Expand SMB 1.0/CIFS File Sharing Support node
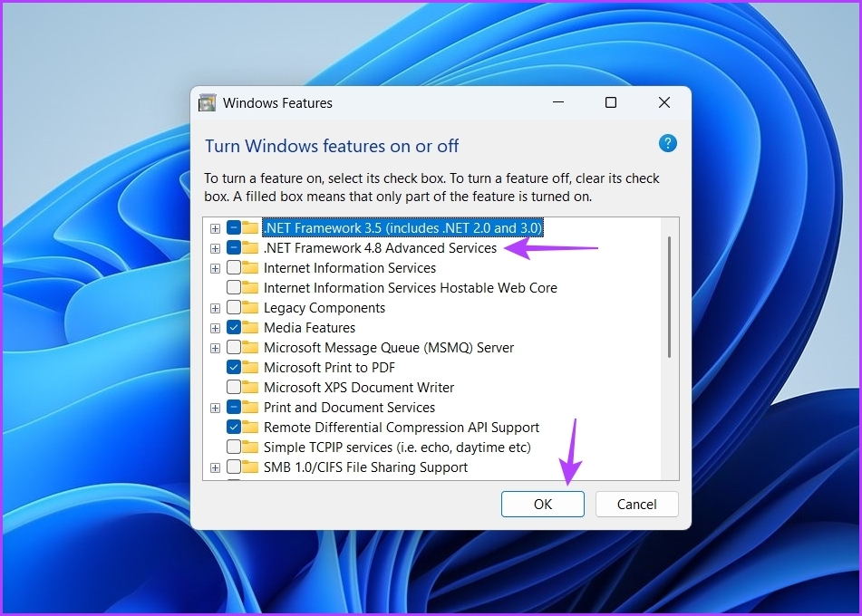Viewport: 862px width, 616px height. pos(215,467)
